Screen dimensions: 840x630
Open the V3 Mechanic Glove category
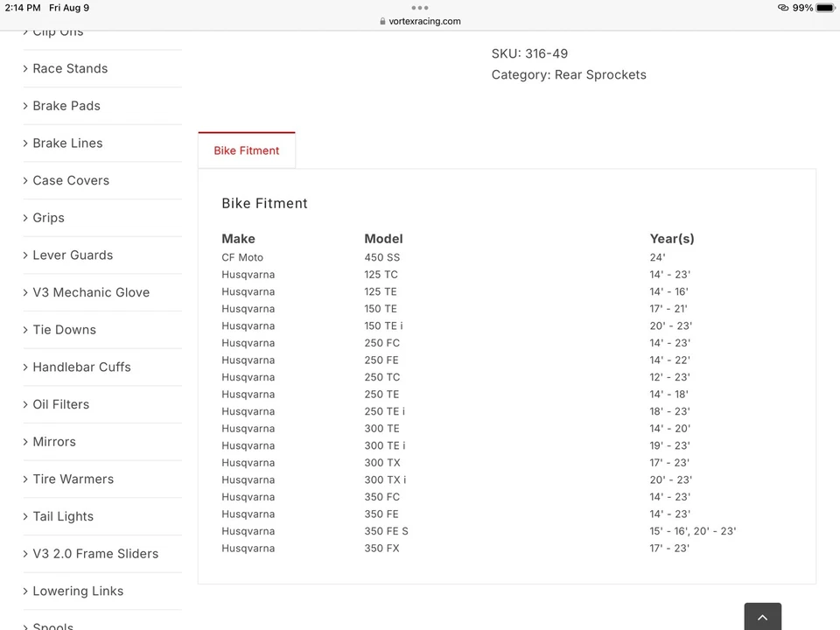click(91, 292)
